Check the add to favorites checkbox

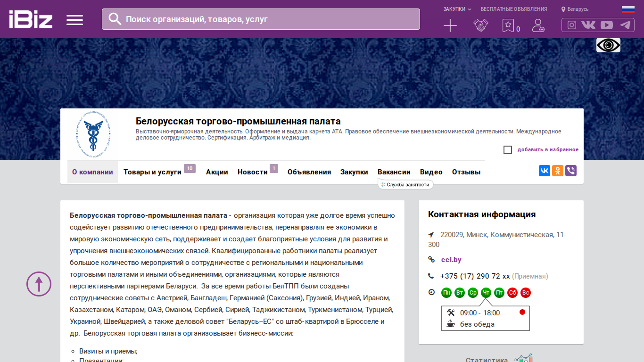click(508, 150)
